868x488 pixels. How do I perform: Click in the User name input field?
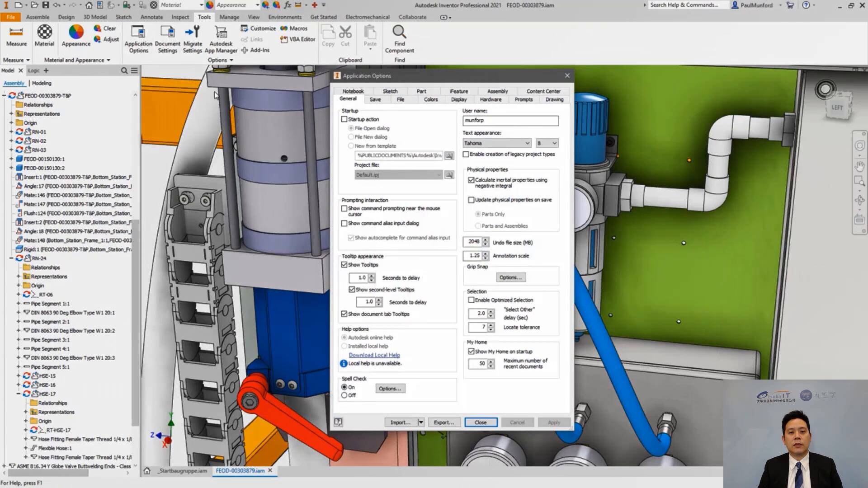tap(510, 121)
